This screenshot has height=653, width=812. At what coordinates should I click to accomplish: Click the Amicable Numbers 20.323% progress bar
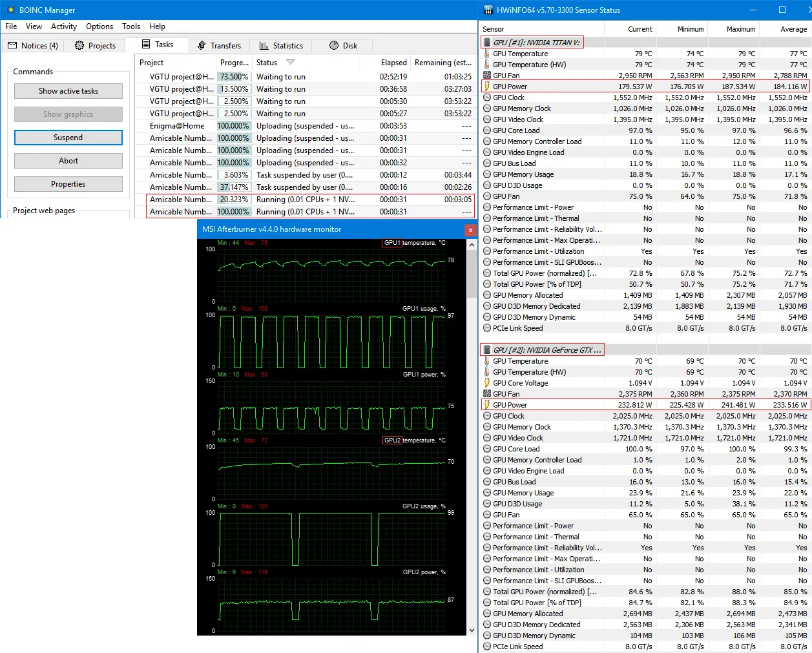click(x=233, y=200)
